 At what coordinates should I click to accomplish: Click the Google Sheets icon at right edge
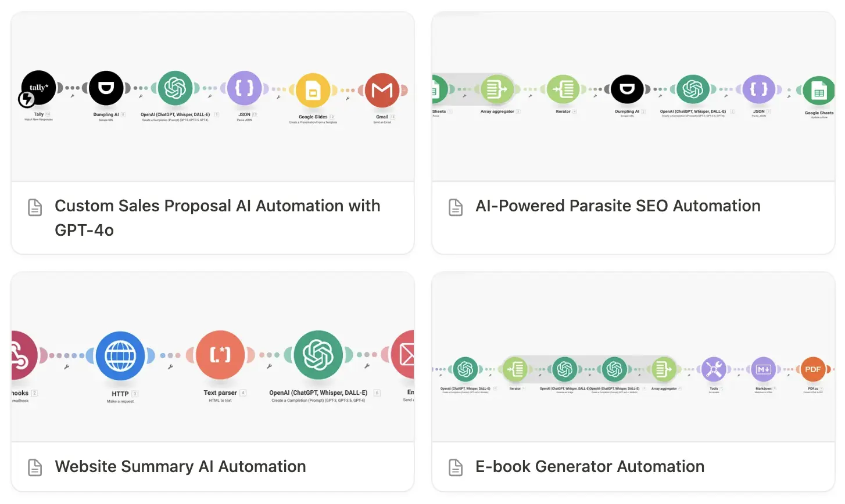(819, 89)
